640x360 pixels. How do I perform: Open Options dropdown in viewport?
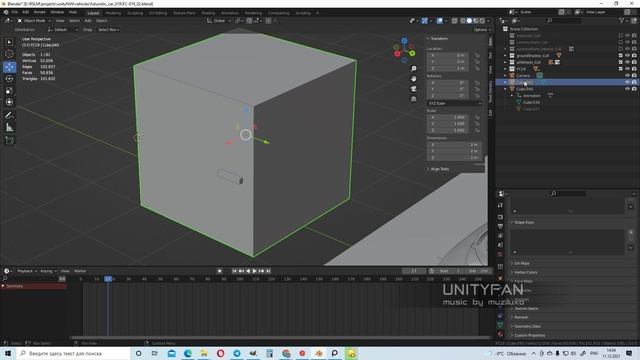tap(482, 30)
